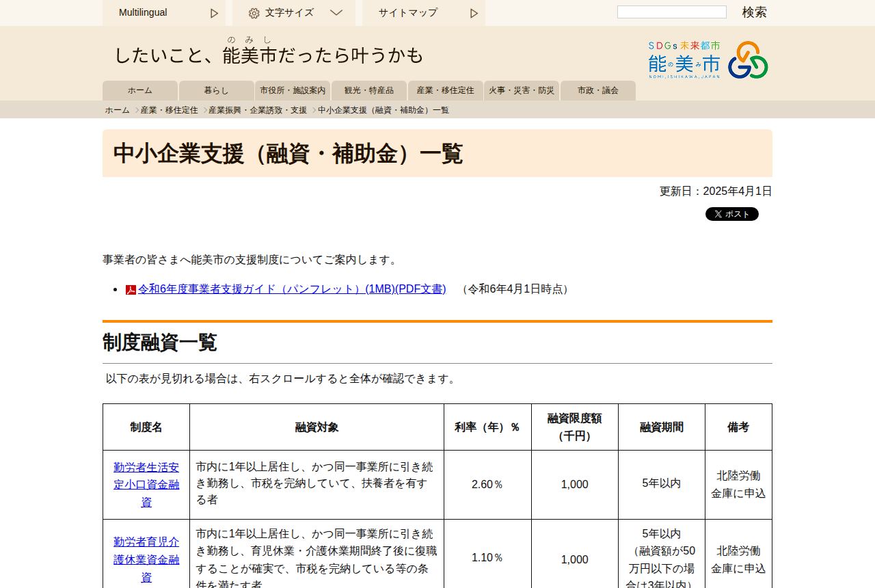Go to ホーム in the breadcrumb
The width and height of the screenshot is (875, 588).
pyautogui.click(x=117, y=110)
